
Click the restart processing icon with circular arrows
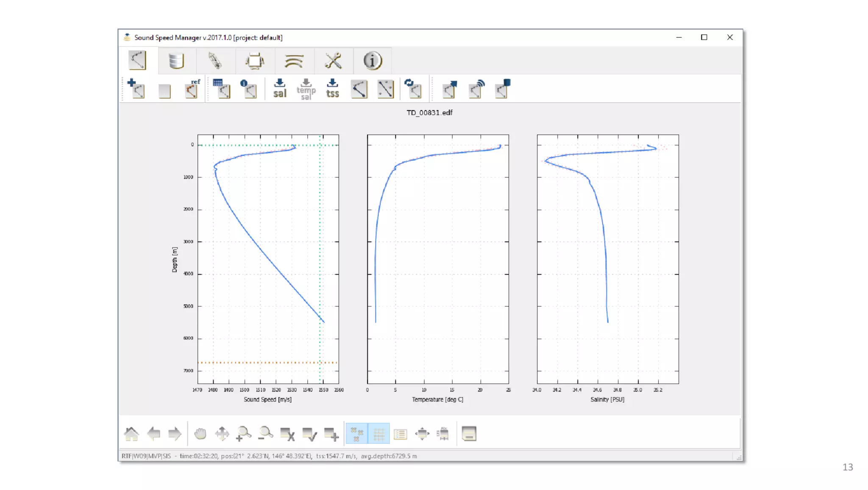pyautogui.click(x=413, y=89)
